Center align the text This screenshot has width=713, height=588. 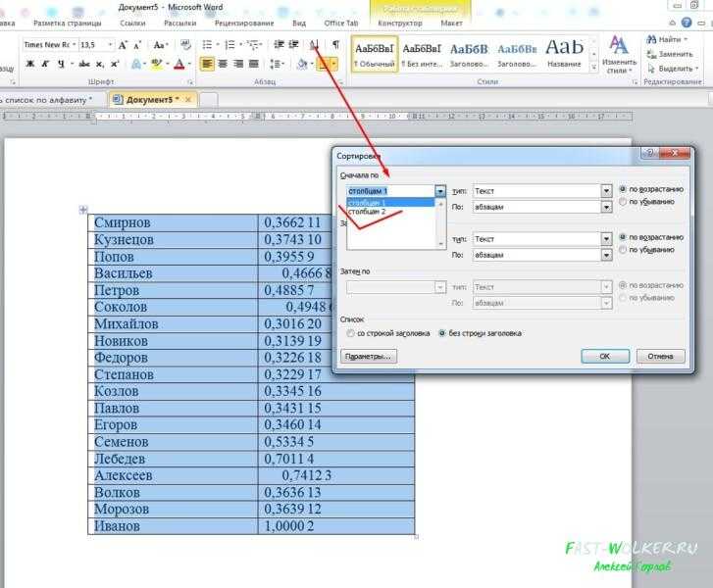tap(223, 64)
